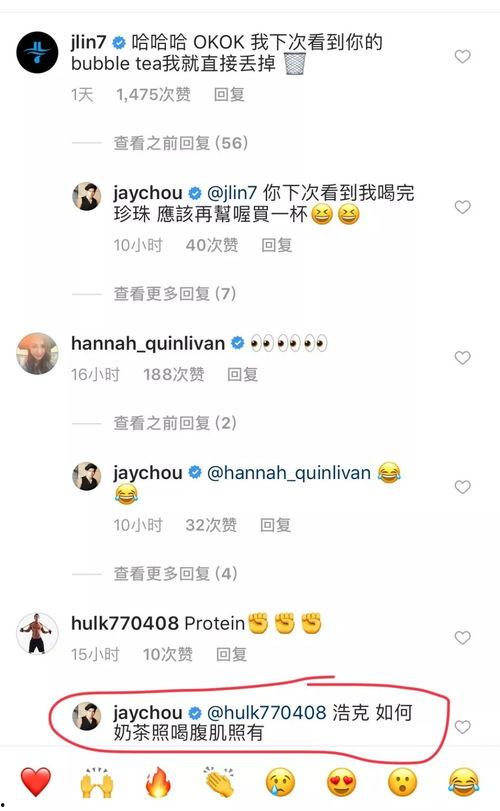View 1,475次赞 likes on jlin7's comment
Screen dimensions: 500x811
[153, 95]
